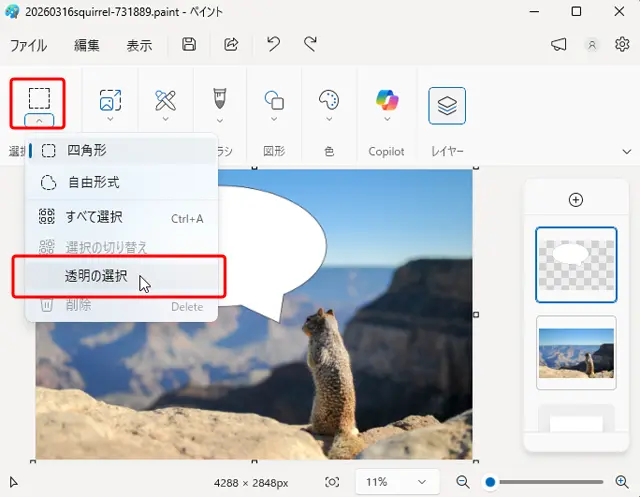
Task: Open the Color palette icon
Action: pos(329,99)
